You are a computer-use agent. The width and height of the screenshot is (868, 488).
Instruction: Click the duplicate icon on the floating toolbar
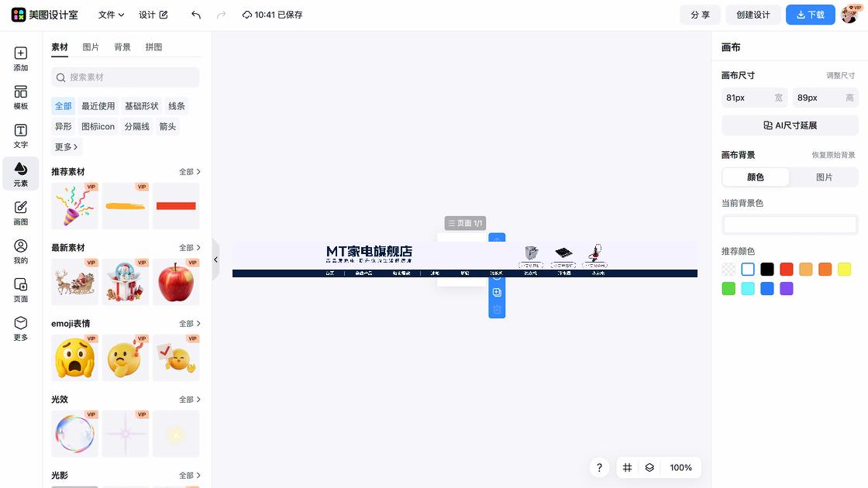[497, 292]
